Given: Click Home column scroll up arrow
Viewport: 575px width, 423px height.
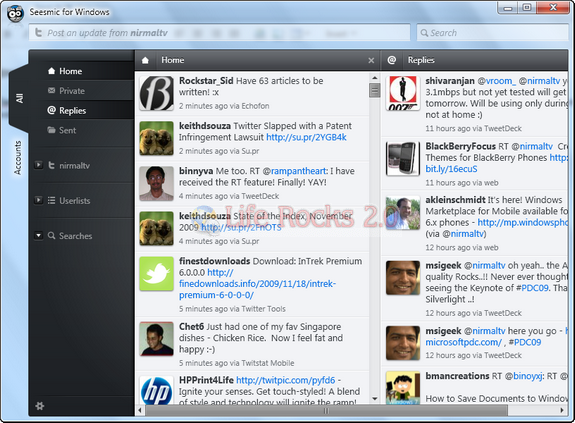Looking at the screenshot, I should click(x=374, y=78).
